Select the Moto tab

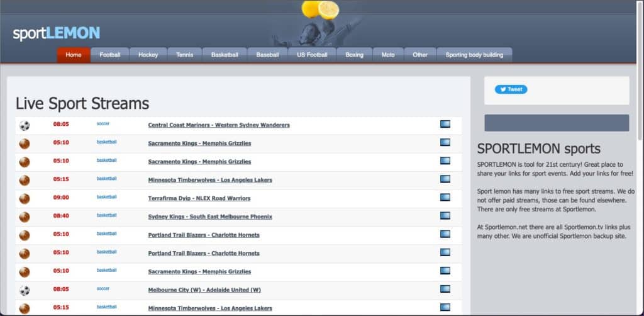click(388, 55)
